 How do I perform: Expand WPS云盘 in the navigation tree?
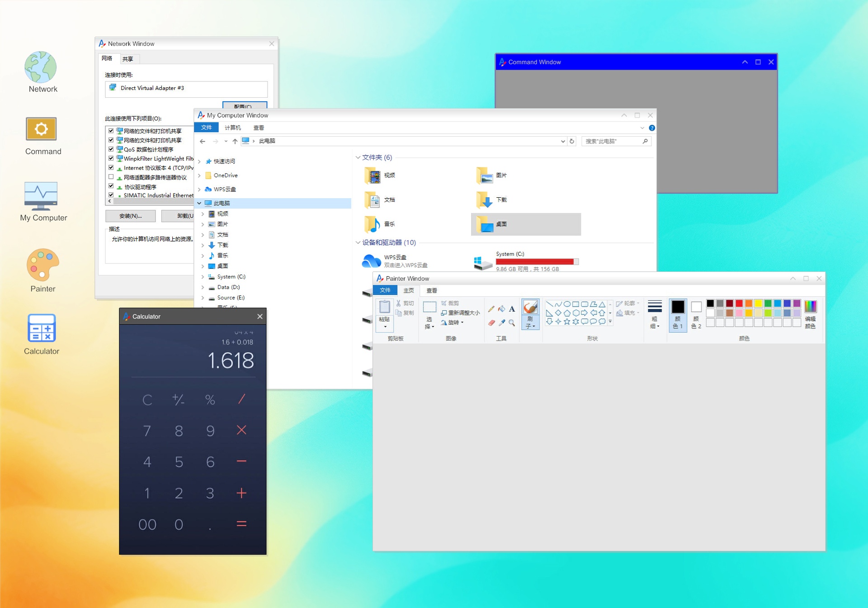tap(199, 190)
